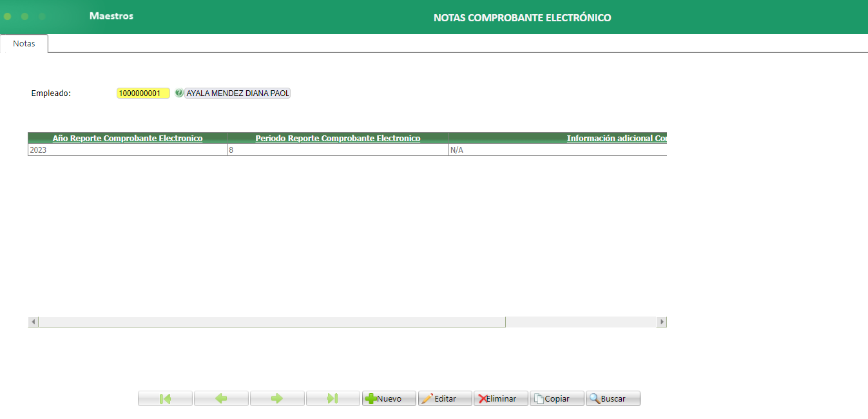868x419 pixels.
Task: Click the employee name field AYALA MENDEZ
Action: 238,93
